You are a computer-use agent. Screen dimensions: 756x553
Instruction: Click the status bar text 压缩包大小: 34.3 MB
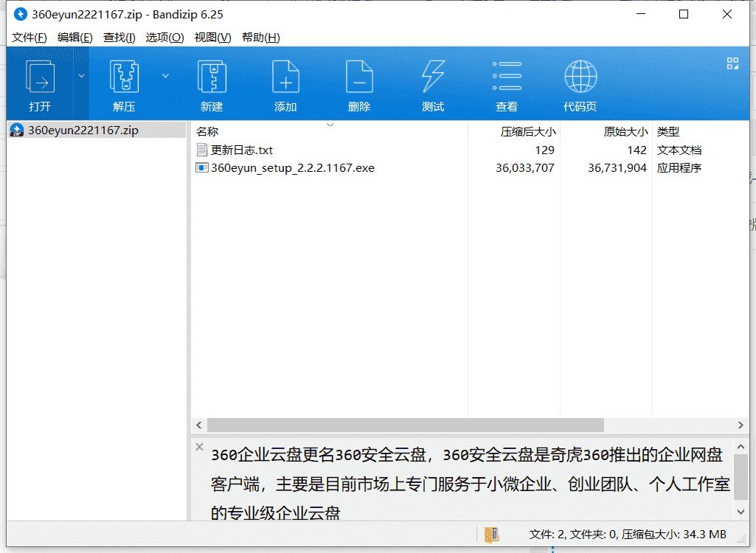tap(673, 534)
